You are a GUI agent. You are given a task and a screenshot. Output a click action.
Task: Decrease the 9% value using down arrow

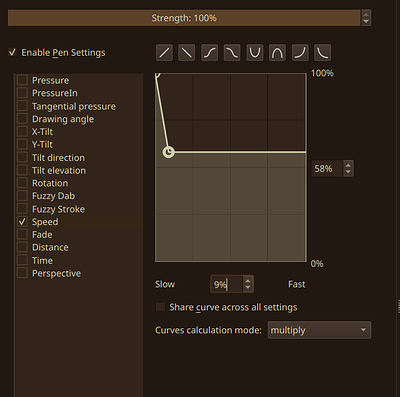pos(248,288)
